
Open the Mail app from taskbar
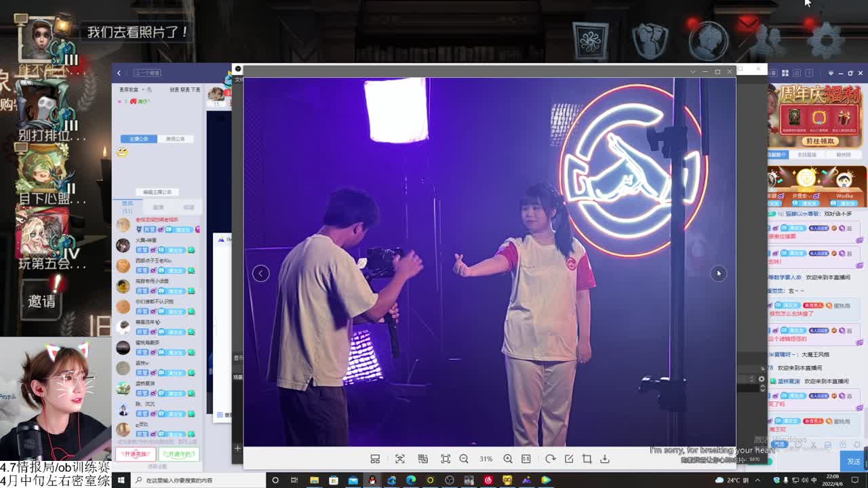(353, 480)
